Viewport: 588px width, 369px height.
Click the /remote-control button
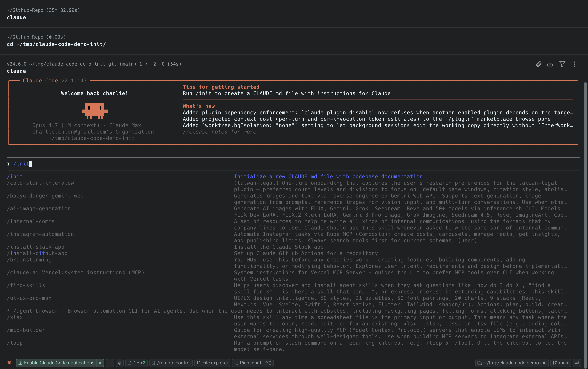pos(171,363)
